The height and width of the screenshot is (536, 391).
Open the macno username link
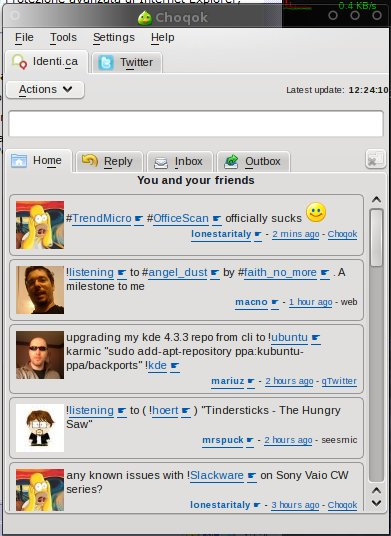[252, 302]
